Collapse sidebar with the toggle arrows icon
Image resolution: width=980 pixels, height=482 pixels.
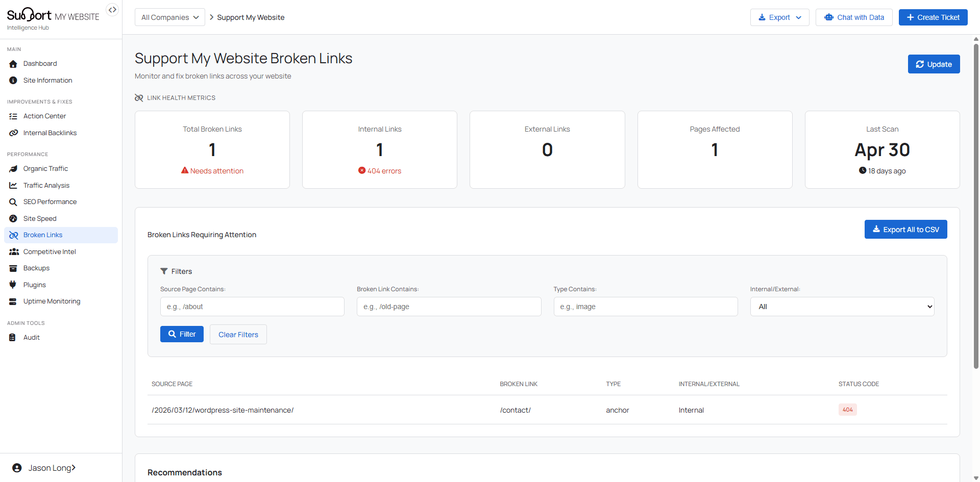click(x=112, y=10)
